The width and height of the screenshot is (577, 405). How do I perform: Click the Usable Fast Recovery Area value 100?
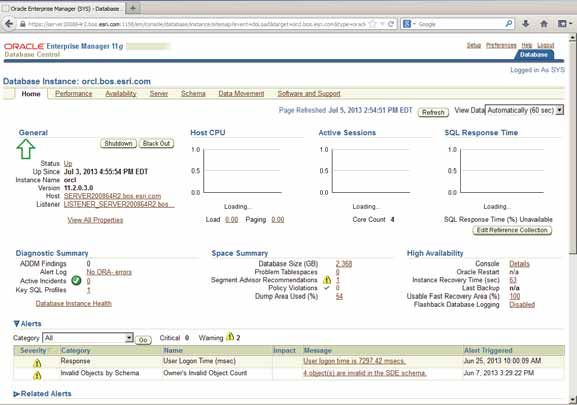coord(514,296)
